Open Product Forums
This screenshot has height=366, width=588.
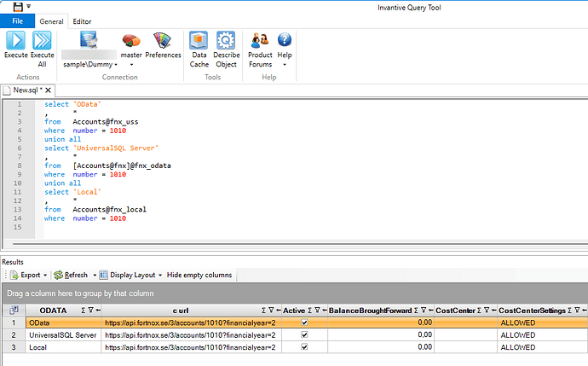pos(261,41)
